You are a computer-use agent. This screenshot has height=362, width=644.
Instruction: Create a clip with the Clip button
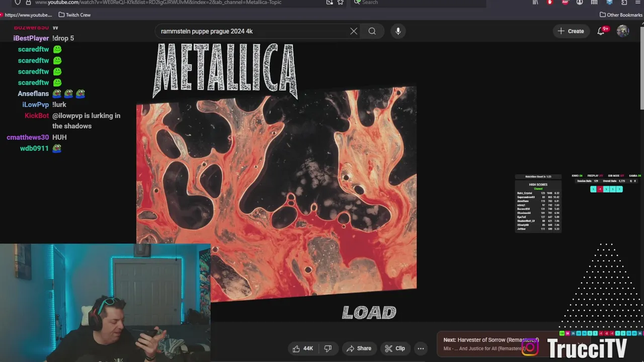pos(394,348)
